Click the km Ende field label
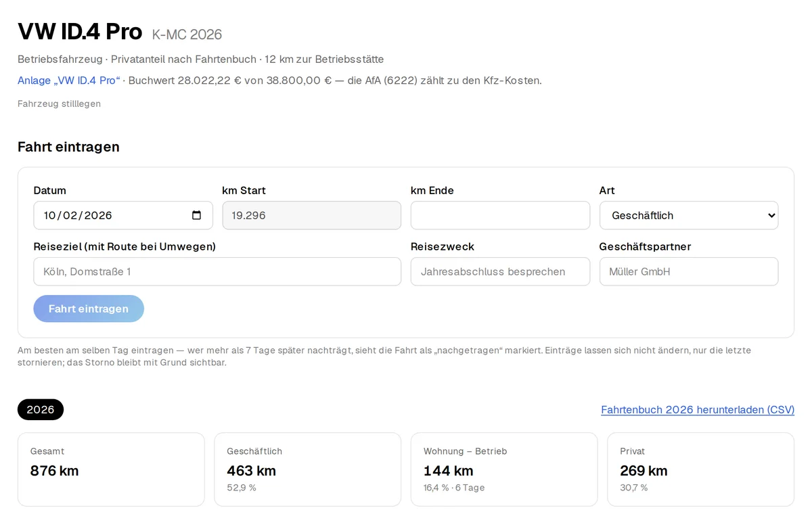The height and width of the screenshot is (527, 812). tap(432, 191)
